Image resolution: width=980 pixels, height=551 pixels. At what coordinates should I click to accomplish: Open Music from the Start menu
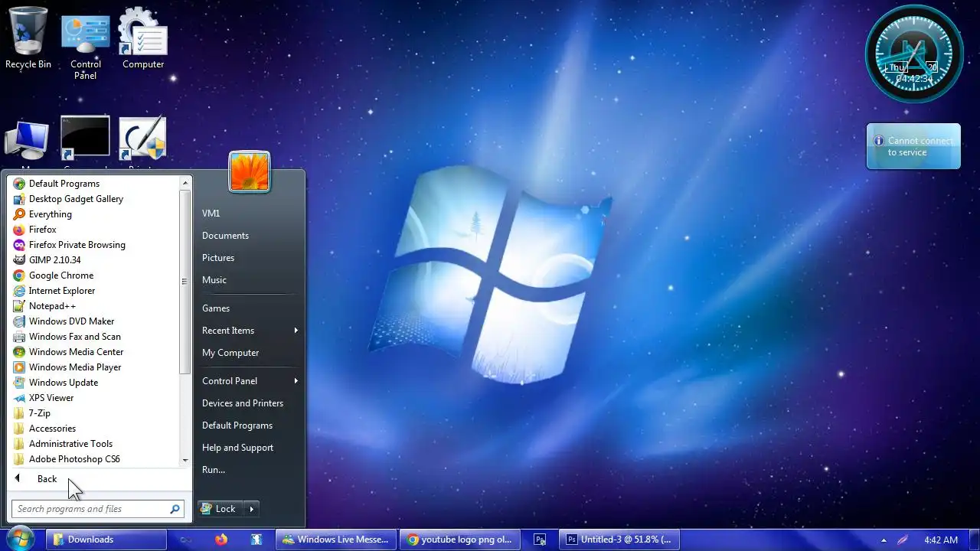coord(214,280)
